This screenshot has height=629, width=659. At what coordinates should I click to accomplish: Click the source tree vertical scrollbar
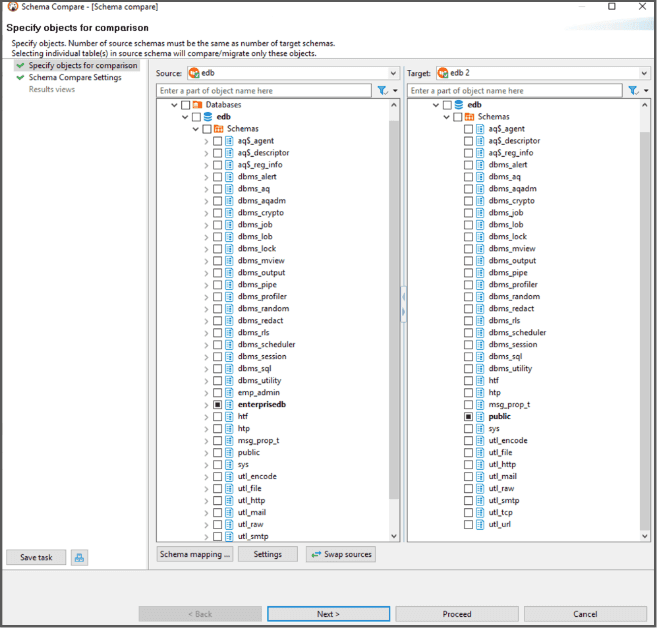(x=394, y=300)
